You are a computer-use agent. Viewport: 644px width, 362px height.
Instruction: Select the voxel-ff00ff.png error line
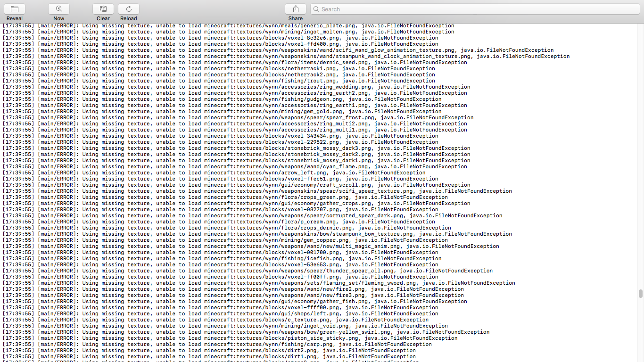pyautogui.click(x=220, y=277)
